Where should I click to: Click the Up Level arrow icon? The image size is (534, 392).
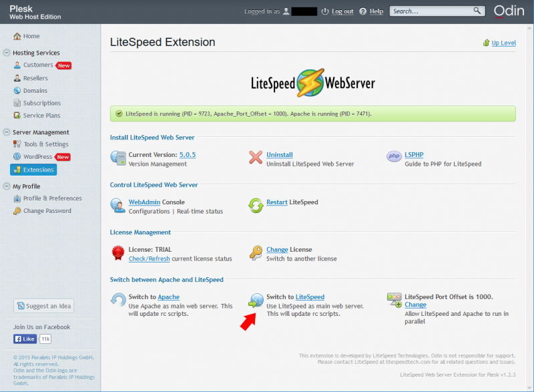coord(487,43)
